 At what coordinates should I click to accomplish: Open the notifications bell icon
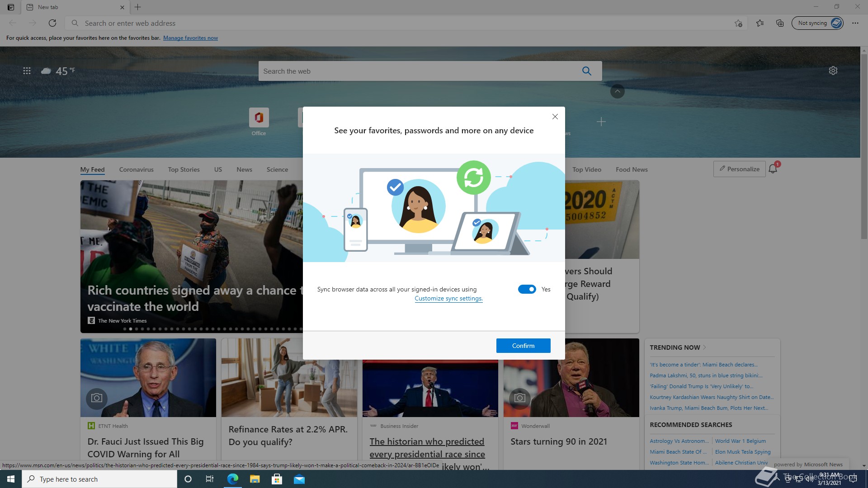[774, 169]
